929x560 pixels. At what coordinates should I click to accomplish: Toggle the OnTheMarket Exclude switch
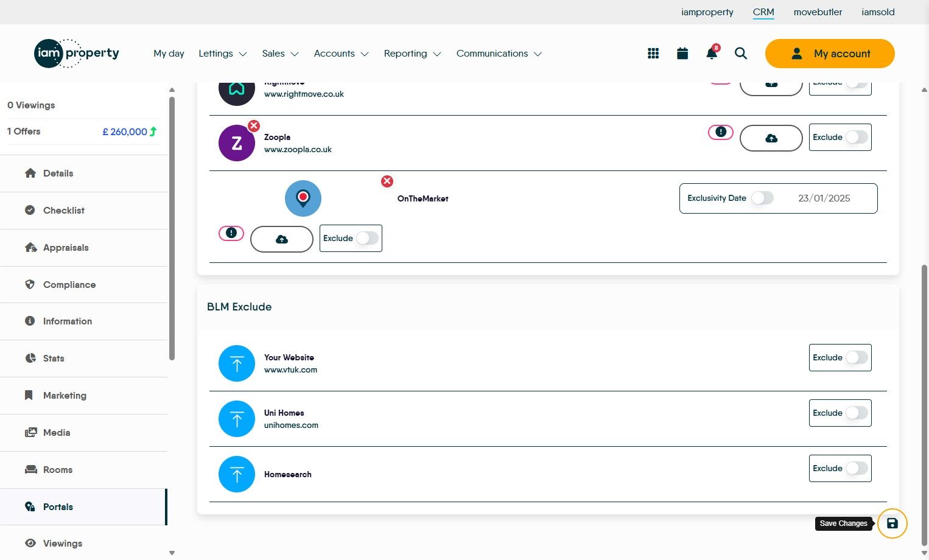[x=367, y=238]
